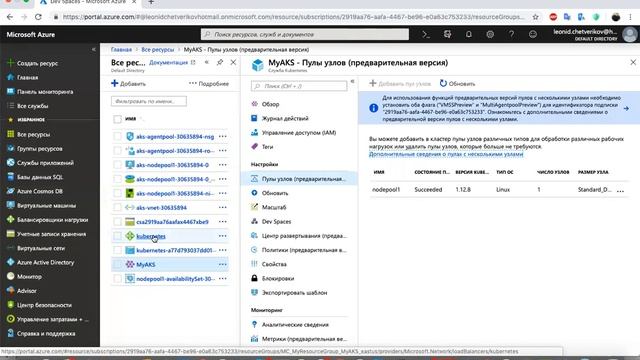Open Управление затратами sidebar icon
640x360 pixels.
pyautogui.click(x=11, y=319)
